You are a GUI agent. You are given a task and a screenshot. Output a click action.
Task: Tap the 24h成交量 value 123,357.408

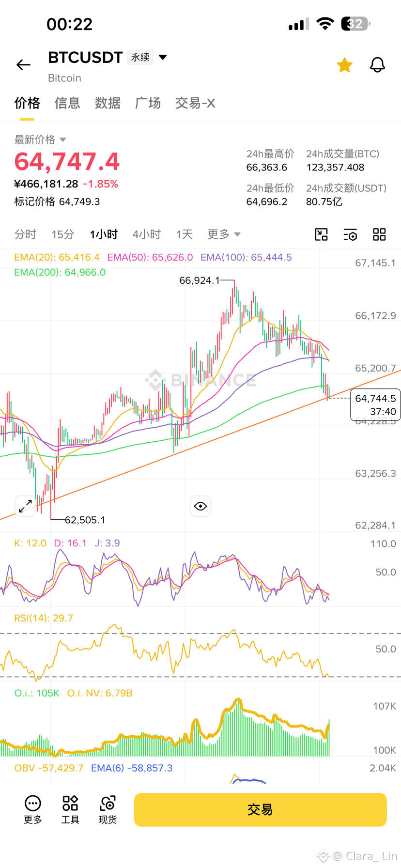(x=335, y=168)
